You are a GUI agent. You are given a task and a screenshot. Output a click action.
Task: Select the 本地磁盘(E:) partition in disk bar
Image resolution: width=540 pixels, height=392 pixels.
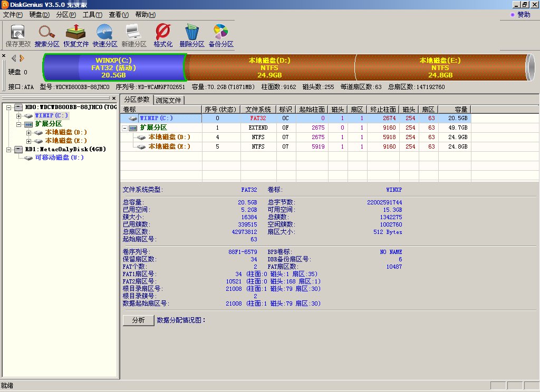pos(440,67)
